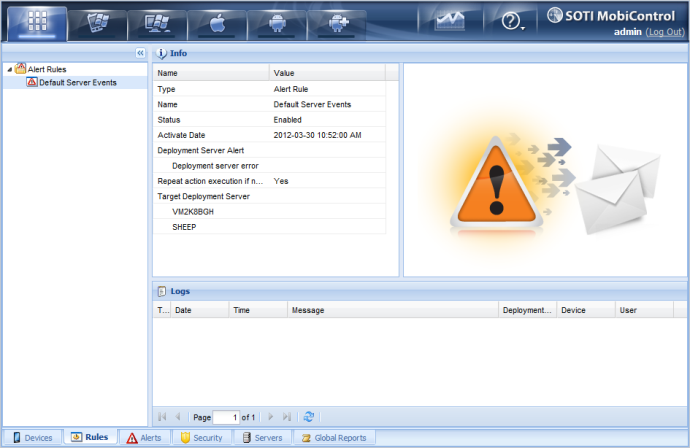Sort logs by Message column
Image resolution: width=690 pixels, height=448 pixels.
click(393, 310)
